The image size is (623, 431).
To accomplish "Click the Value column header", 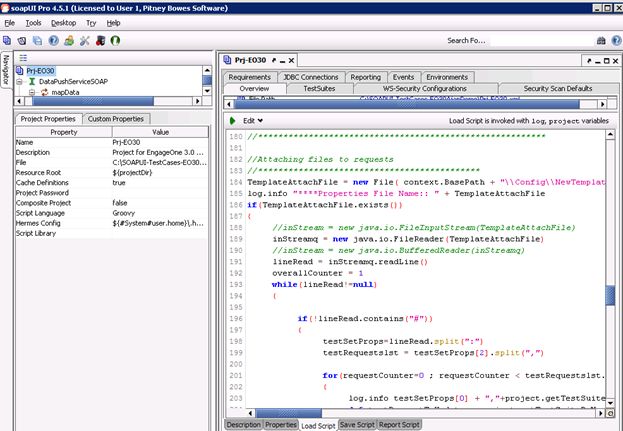I will pyautogui.click(x=161, y=132).
